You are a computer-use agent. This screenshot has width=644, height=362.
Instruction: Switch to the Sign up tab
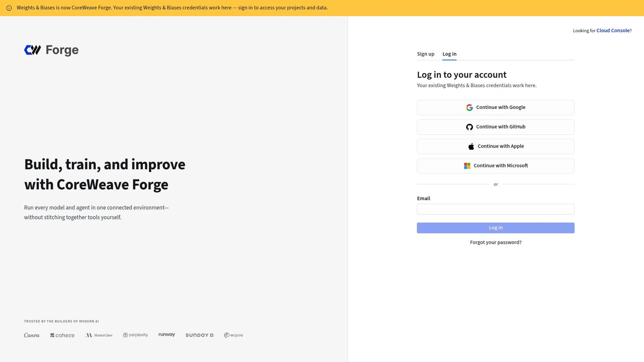tap(426, 54)
